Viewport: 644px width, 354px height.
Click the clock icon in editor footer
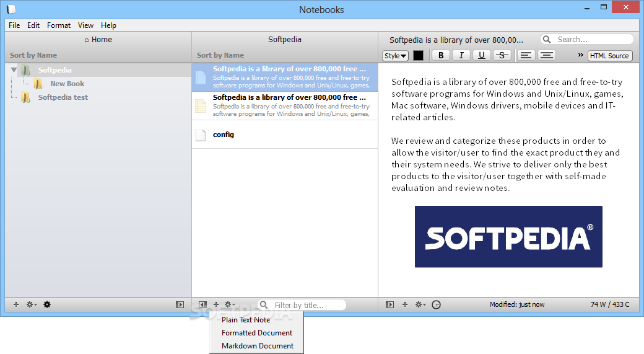click(437, 304)
